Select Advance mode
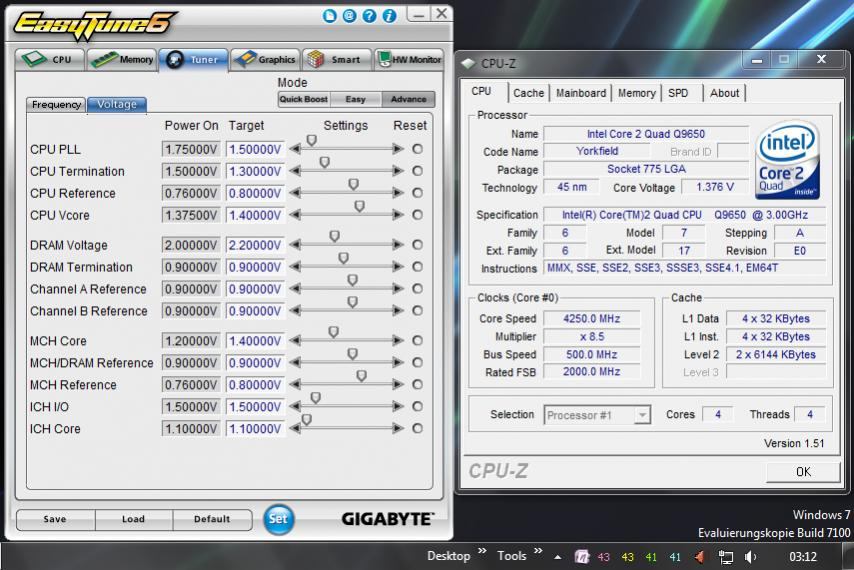The width and height of the screenshot is (854, 570). 408,99
